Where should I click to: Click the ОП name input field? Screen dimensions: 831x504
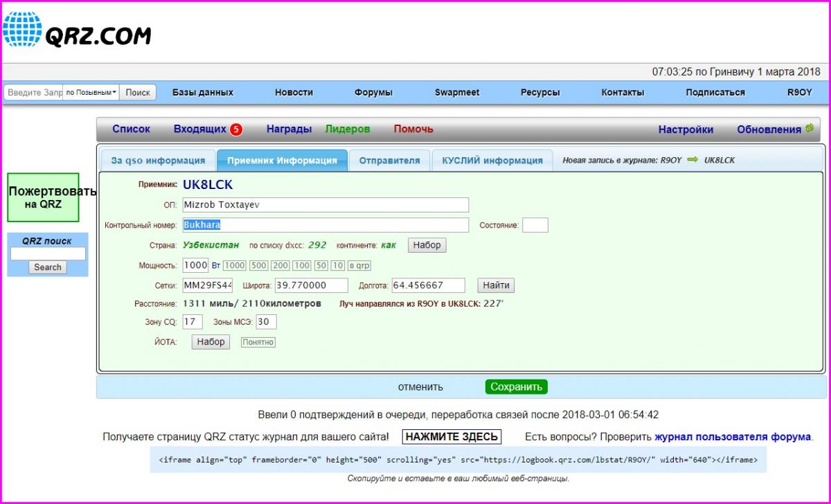coord(325,205)
